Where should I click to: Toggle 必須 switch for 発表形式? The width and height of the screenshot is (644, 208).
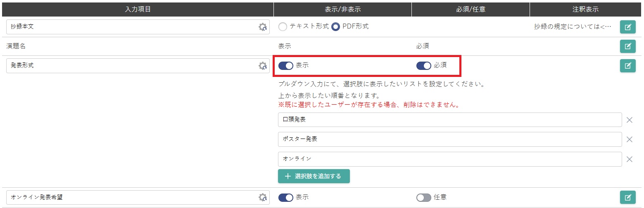pos(423,66)
